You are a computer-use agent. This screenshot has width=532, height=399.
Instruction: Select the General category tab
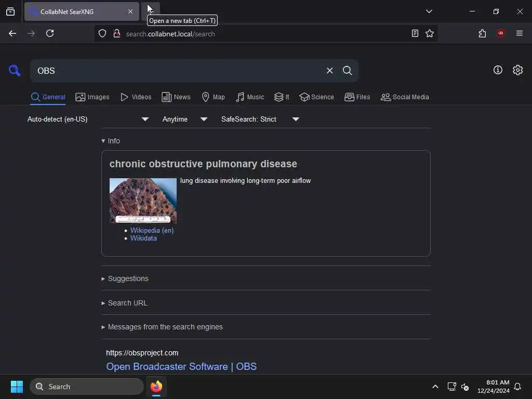(48, 97)
